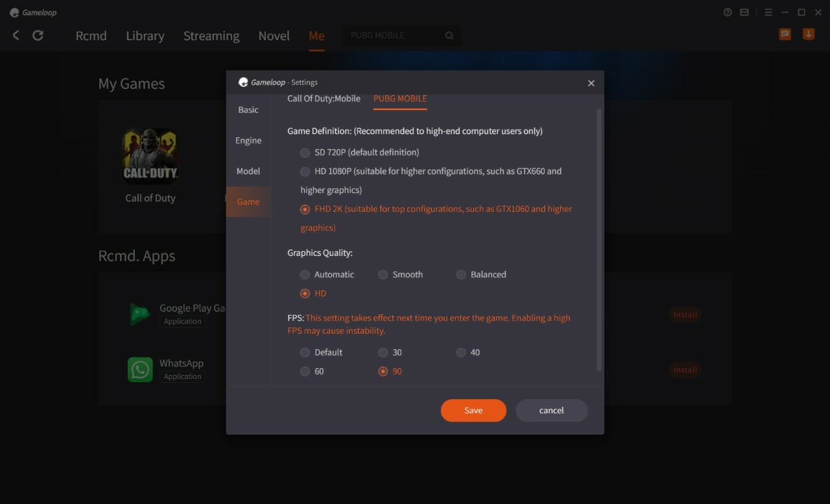The height and width of the screenshot is (504, 830).
Task: Open the Engine settings section
Action: click(x=248, y=141)
